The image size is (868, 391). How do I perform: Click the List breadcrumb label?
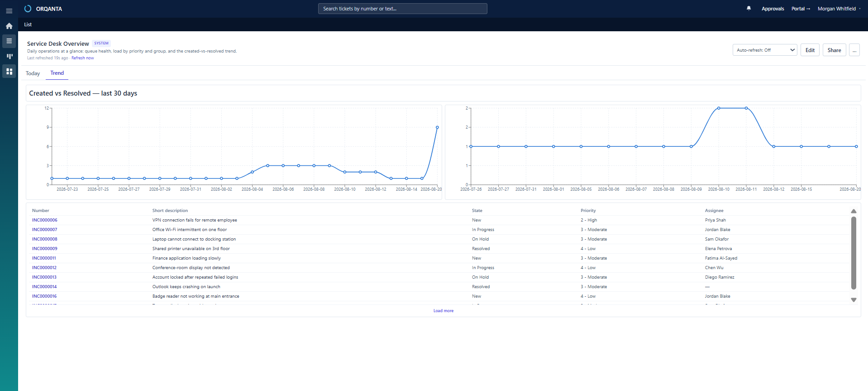[x=28, y=24]
